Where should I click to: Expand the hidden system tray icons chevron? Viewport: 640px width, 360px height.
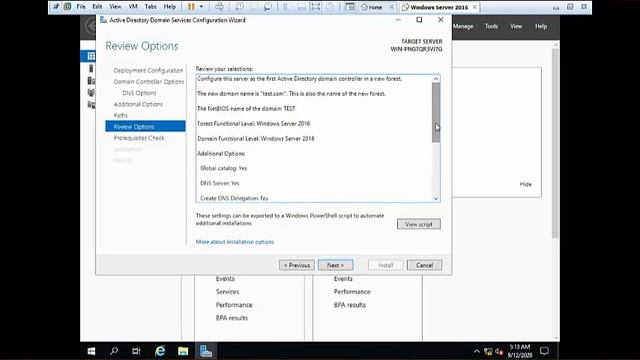pyautogui.click(x=477, y=351)
